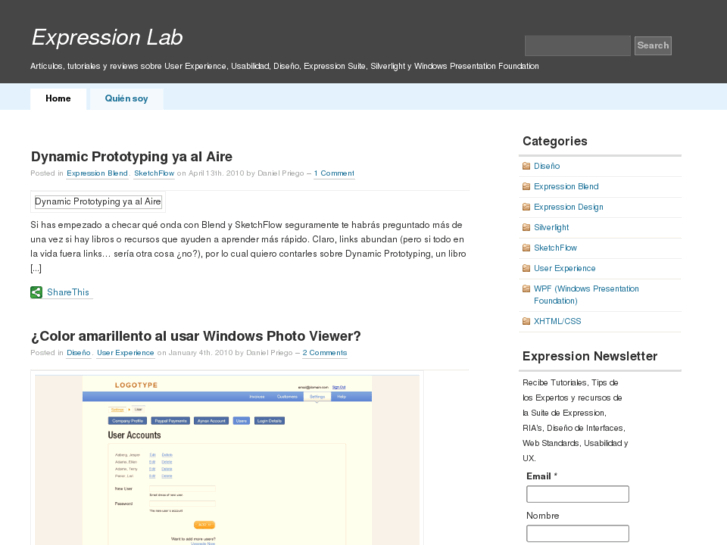This screenshot has height=545, width=727.
Task: Click folder icon beside User Experience category
Action: click(x=526, y=268)
